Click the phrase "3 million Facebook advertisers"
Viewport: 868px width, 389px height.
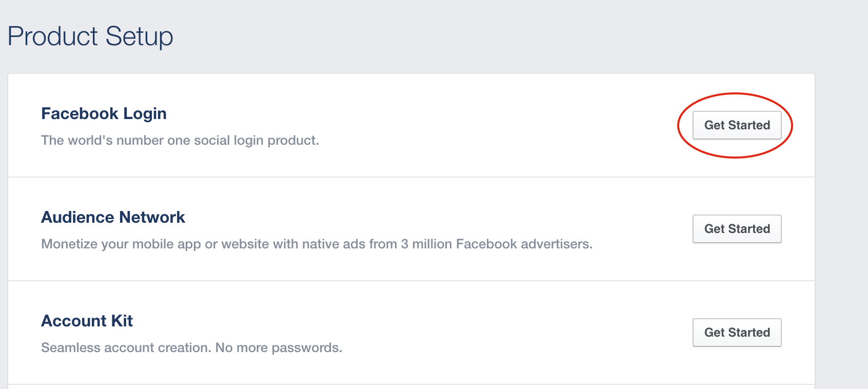pos(496,244)
